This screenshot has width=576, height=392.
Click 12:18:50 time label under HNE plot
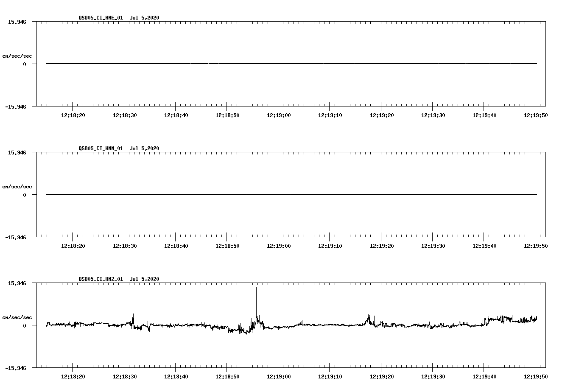tap(227, 115)
